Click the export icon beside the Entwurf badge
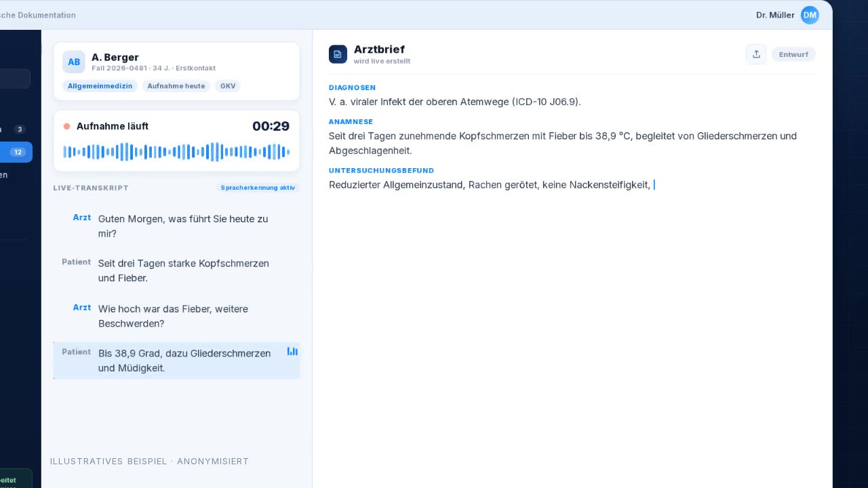This screenshot has width=868, height=488. 756,54
